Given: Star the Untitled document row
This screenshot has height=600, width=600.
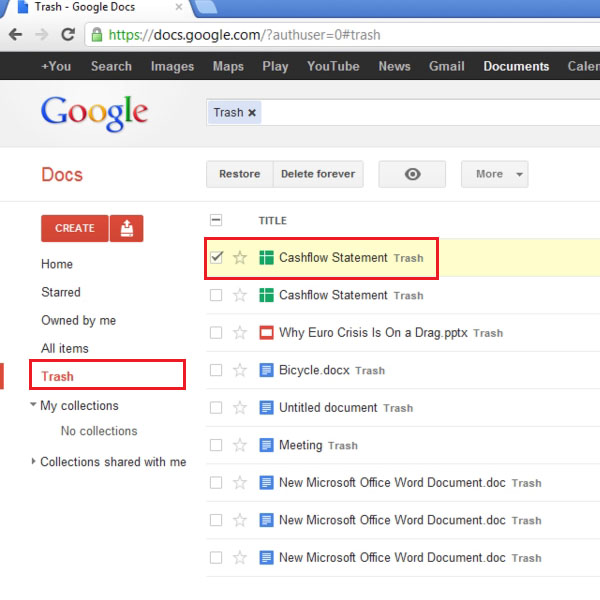Looking at the screenshot, I should pyautogui.click(x=240, y=408).
